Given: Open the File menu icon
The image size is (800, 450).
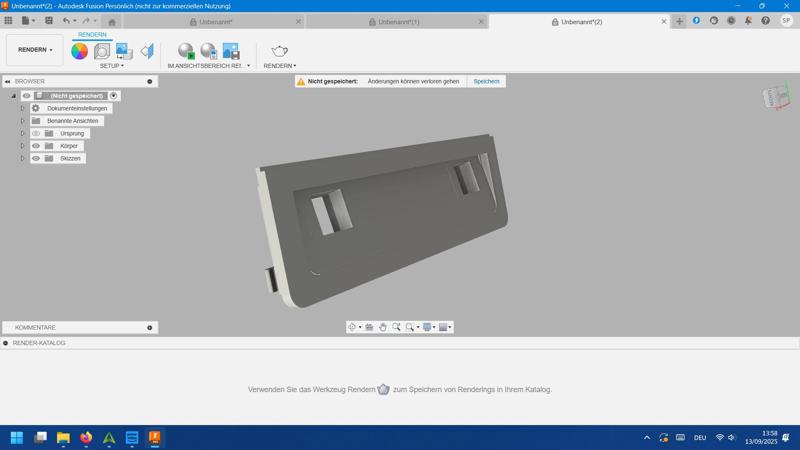Looking at the screenshot, I should coord(26,21).
